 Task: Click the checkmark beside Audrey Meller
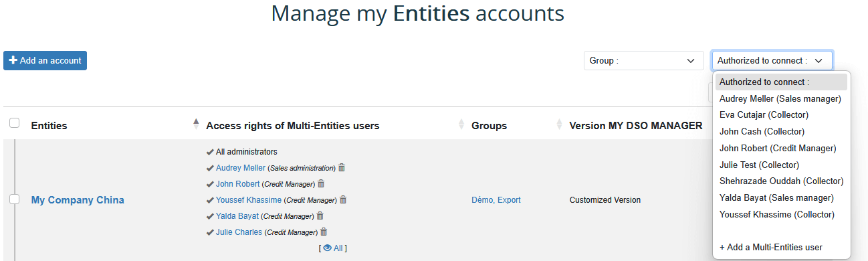coord(210,168)
